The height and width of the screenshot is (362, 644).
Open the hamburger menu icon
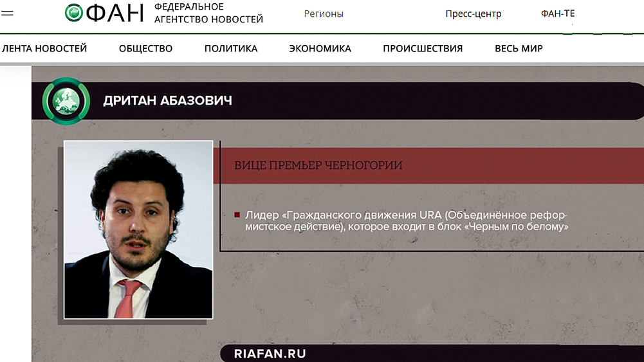click(7, 13)
